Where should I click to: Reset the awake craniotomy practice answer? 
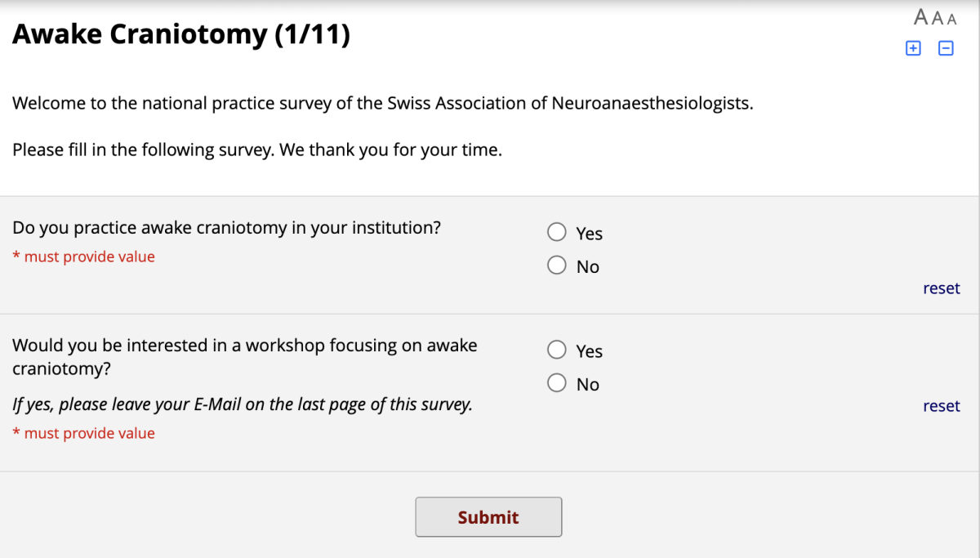point(941,288)
